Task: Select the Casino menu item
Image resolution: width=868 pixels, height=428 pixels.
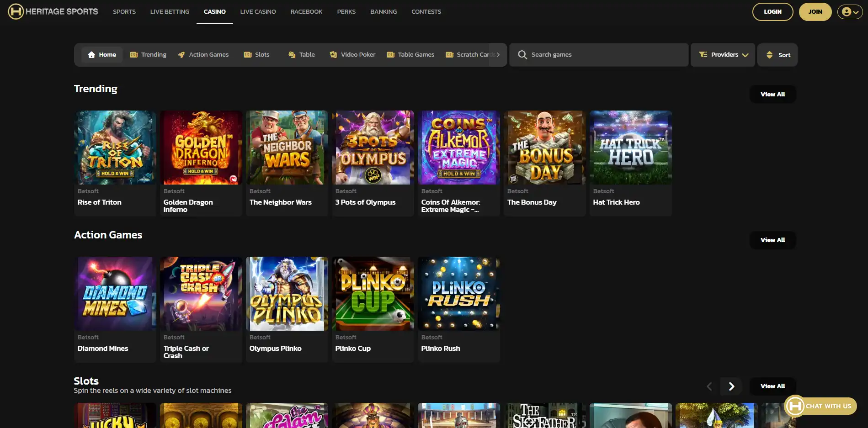Action: click(x=215, y=12)
